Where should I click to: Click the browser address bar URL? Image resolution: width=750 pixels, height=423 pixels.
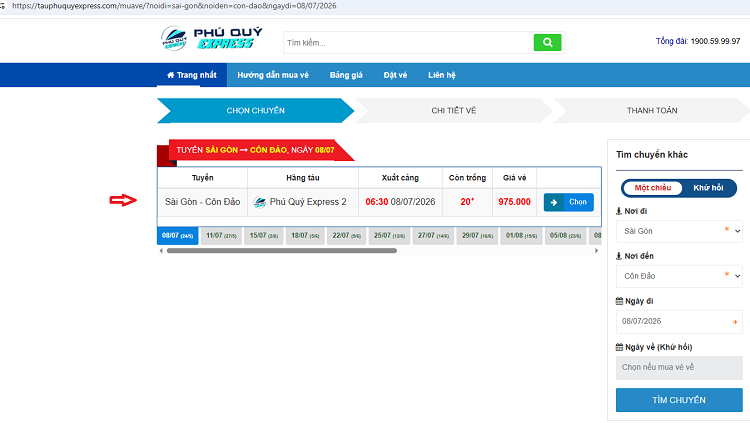coord(175,6)
